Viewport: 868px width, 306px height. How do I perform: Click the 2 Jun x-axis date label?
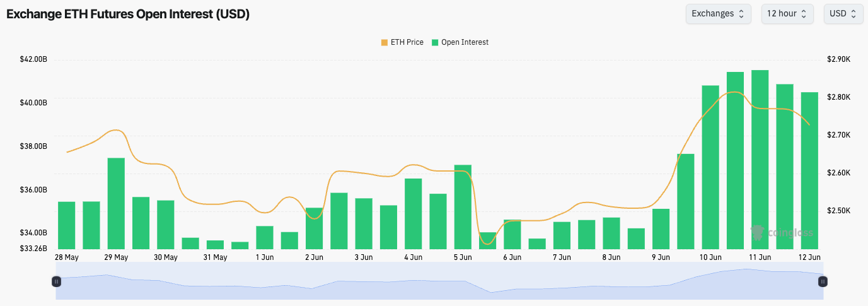(314, 257)
